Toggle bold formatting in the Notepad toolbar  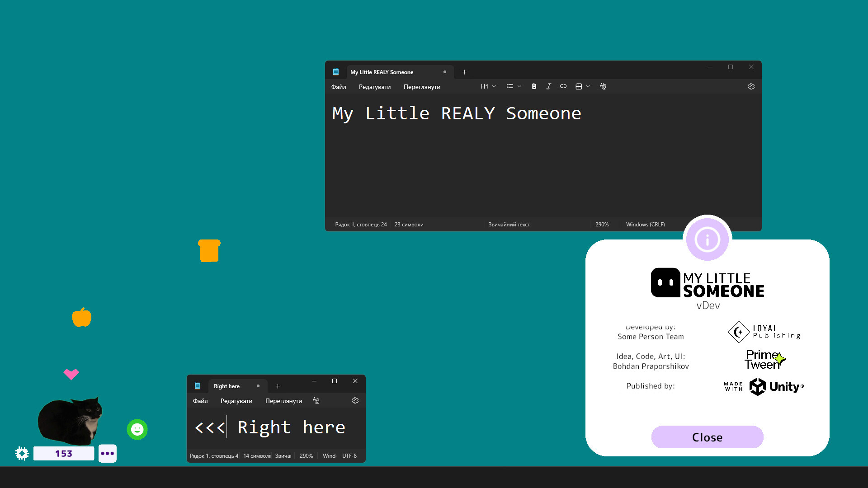tap(534, 86)
